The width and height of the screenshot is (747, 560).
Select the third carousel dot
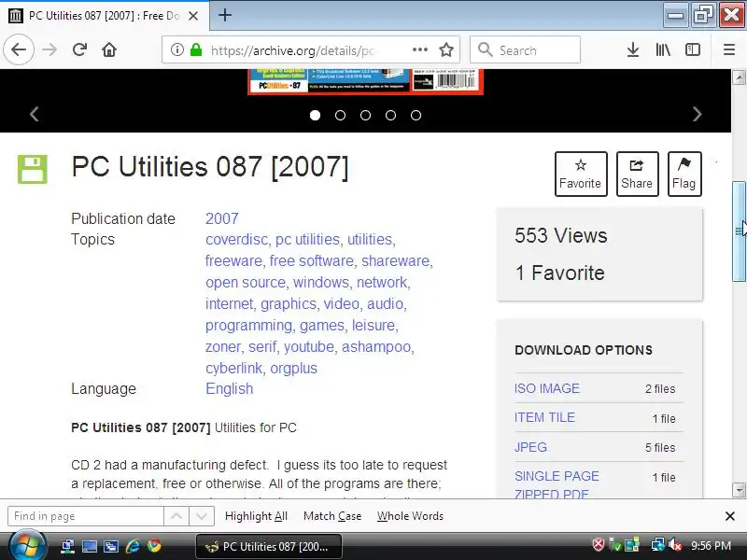[365, 115]
